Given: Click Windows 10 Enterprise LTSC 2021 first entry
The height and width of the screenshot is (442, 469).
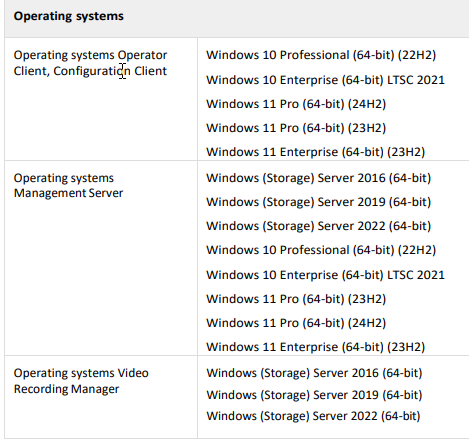Looking at the screenshot, I should [x=325, y=80].
